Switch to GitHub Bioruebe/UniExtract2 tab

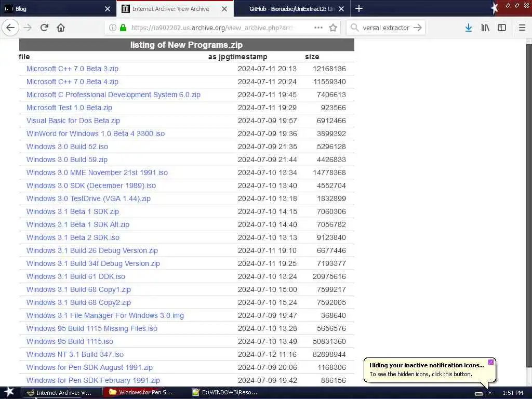coord(292,9)
